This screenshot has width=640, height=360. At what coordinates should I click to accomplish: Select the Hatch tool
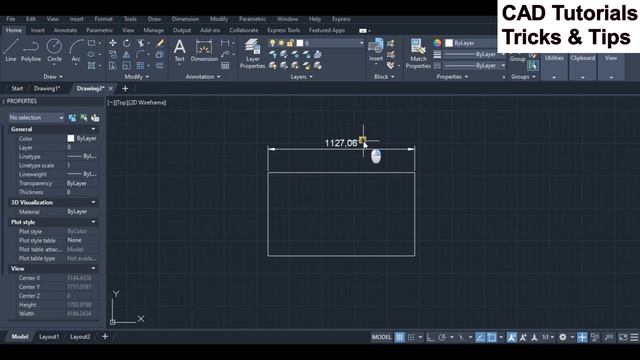click(92, 65)
